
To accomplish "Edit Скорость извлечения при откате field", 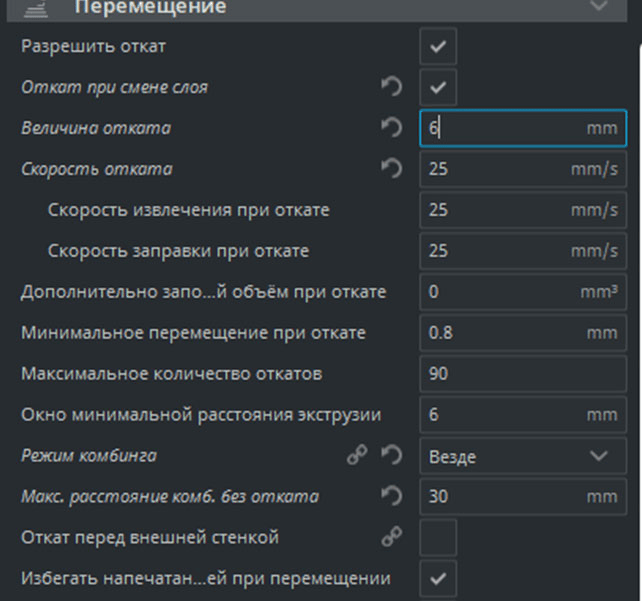I will (x=523, y=210).
